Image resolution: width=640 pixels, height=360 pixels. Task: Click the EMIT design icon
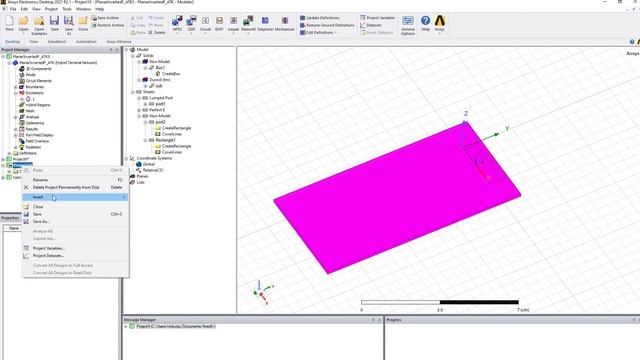[219, 23]
